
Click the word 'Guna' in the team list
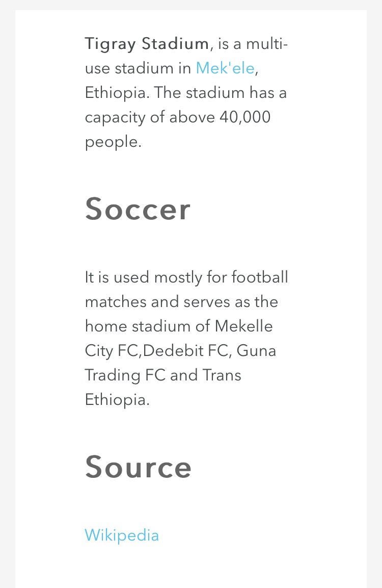(256, 351)
